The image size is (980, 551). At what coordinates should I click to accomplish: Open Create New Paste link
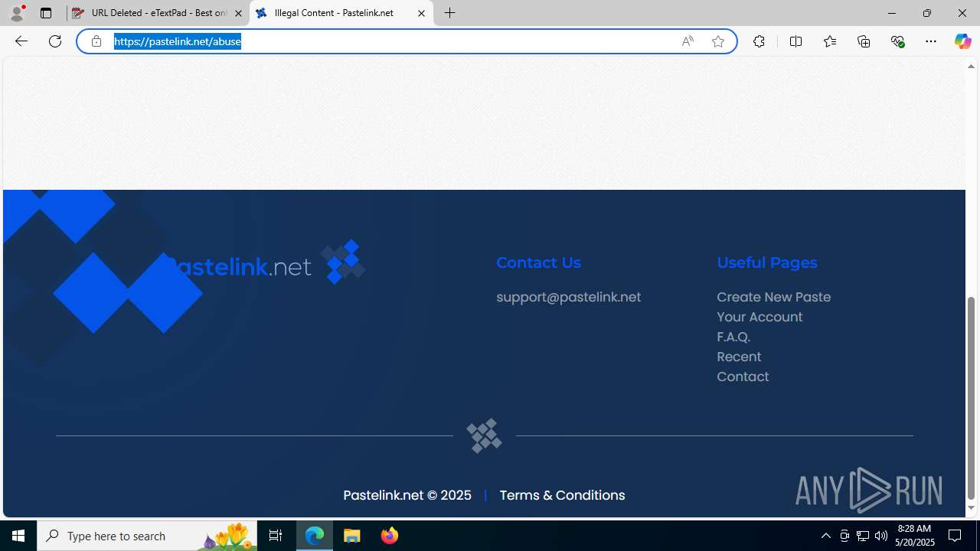[x=773, y=297]
